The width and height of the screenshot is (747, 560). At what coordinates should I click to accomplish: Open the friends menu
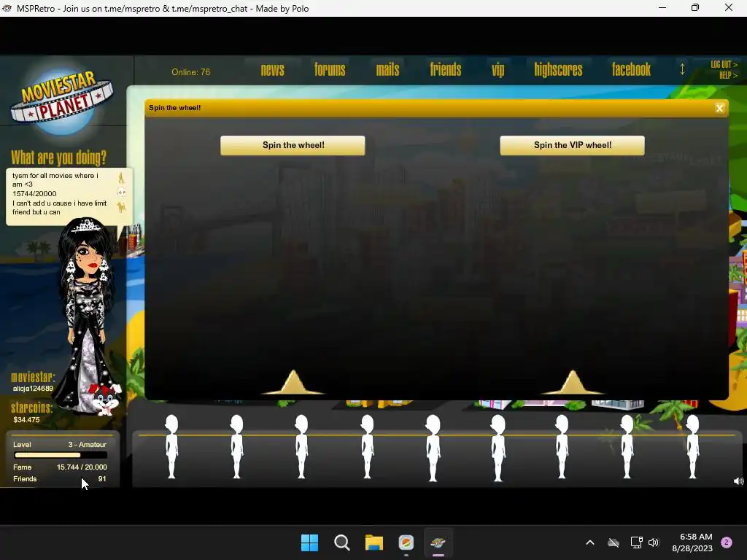click(x=446, y=70)
